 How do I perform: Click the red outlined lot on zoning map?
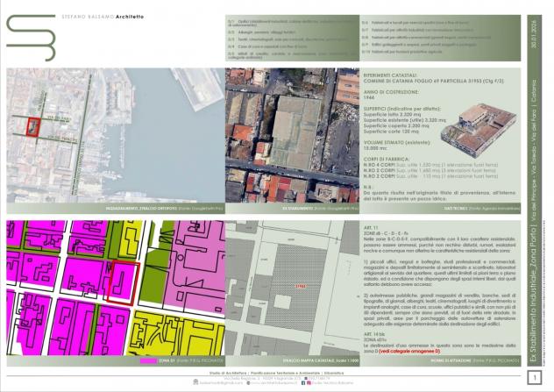pyautogui.click(x=124, y=283)
